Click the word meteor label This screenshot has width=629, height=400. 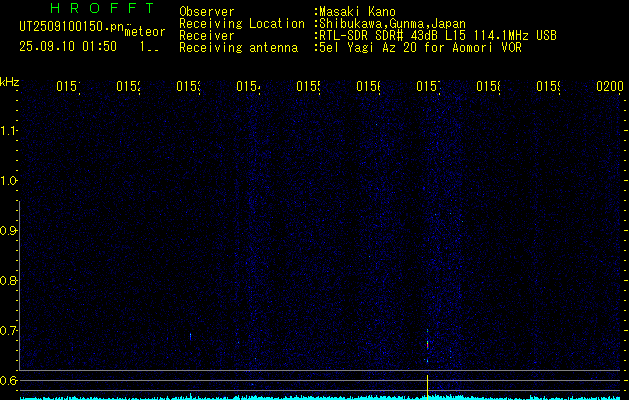pos(145,32)
